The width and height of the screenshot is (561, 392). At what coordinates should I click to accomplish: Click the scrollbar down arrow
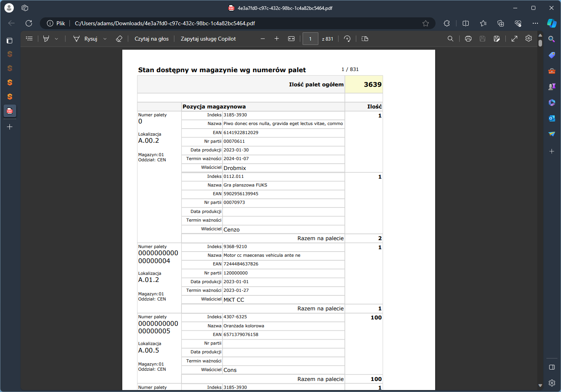540,385
